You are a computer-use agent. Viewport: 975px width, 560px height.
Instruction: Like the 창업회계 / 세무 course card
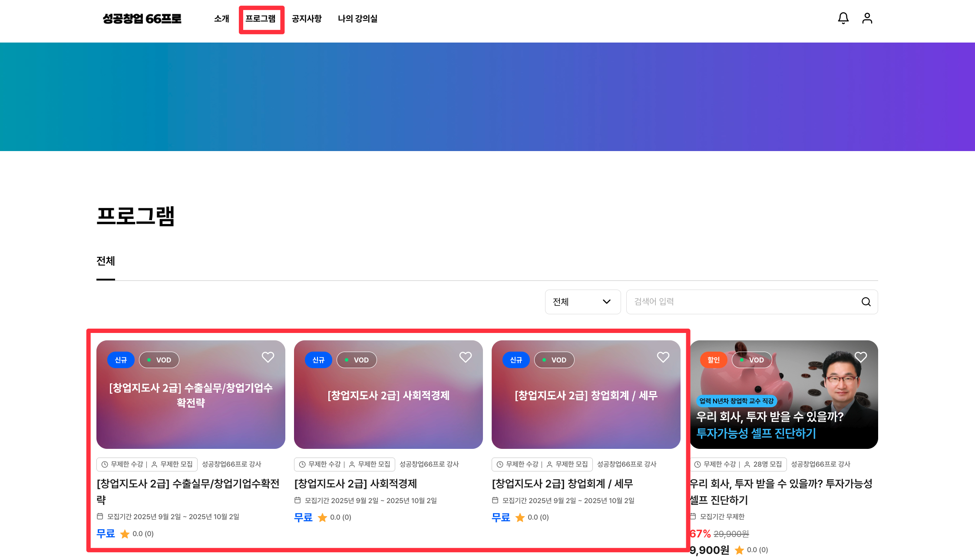point(663,357)
